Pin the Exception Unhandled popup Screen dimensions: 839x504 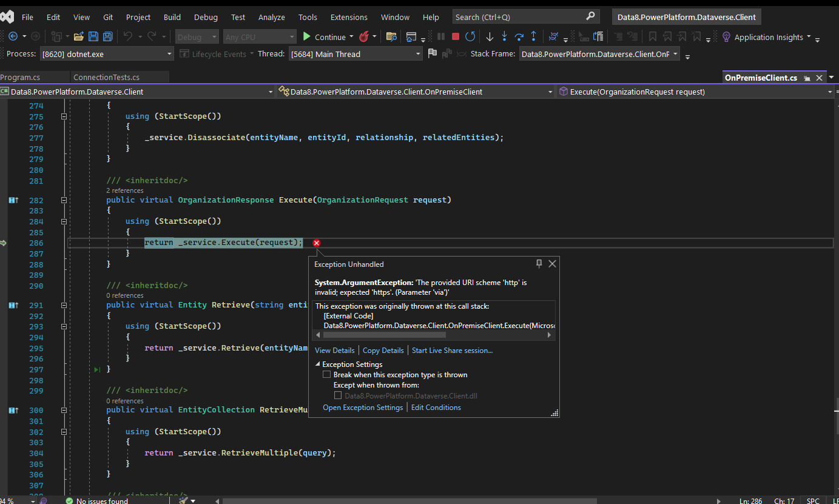point(539,263)
